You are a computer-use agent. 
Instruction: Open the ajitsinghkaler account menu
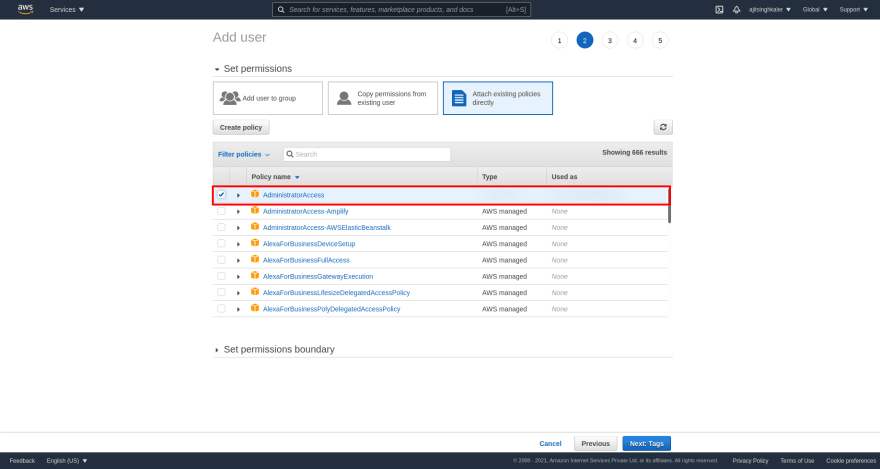tap(769, 10)
